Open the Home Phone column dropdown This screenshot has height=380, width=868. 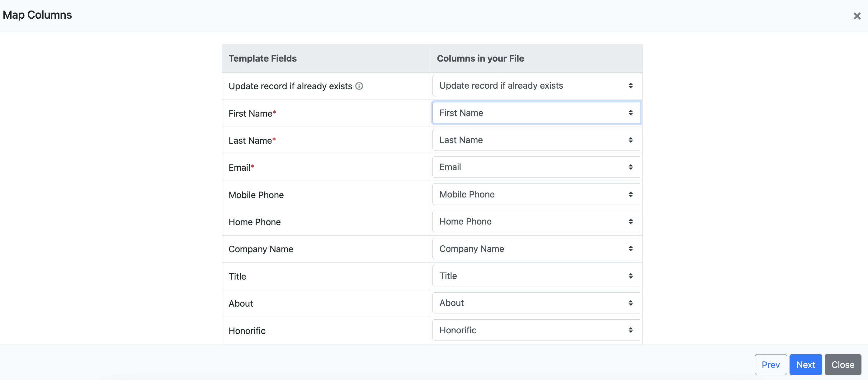click(x=536, y=221)
